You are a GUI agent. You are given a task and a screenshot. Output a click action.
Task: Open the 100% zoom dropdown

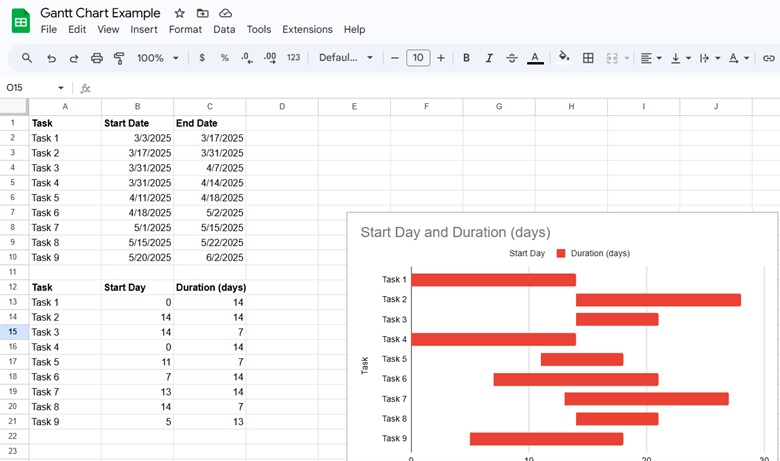[158, 58]
